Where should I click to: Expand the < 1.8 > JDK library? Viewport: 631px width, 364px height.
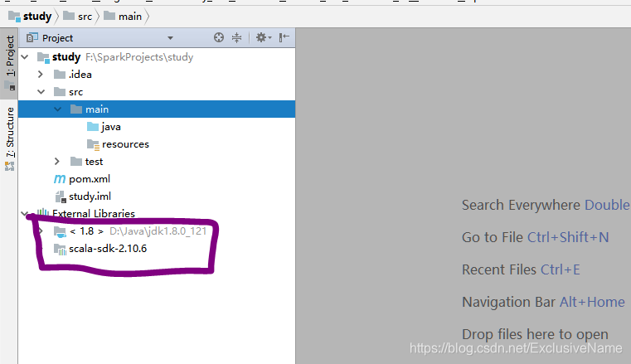tap(41, 231)
